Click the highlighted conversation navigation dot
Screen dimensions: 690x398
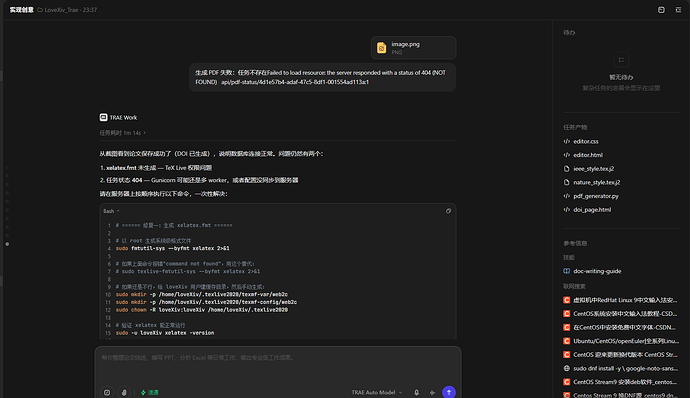pos(7,244)
